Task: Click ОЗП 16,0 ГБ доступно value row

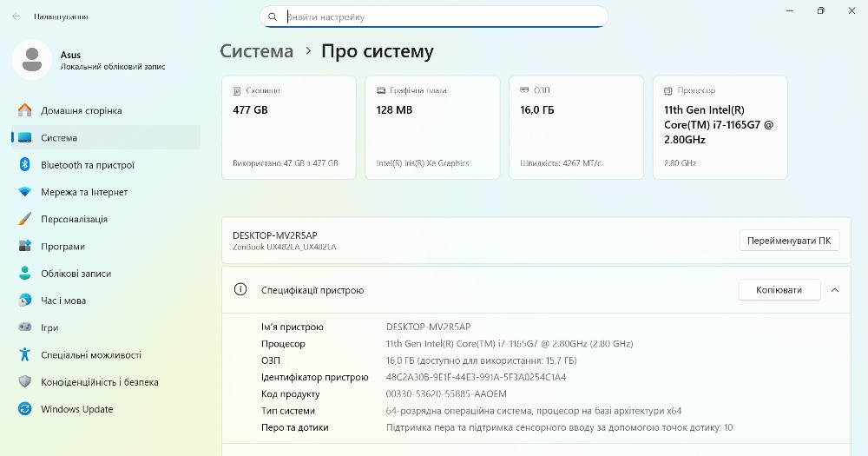Action: tap(481, 360)
